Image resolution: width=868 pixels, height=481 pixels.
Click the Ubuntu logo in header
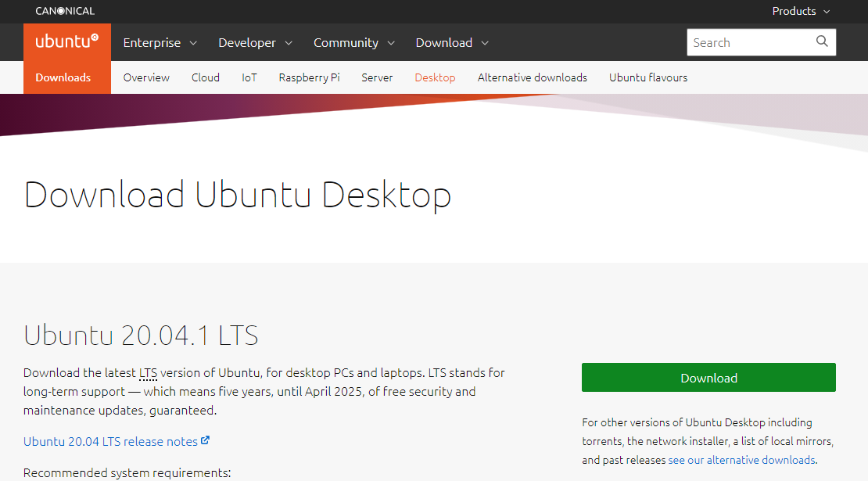pos(67,42)
